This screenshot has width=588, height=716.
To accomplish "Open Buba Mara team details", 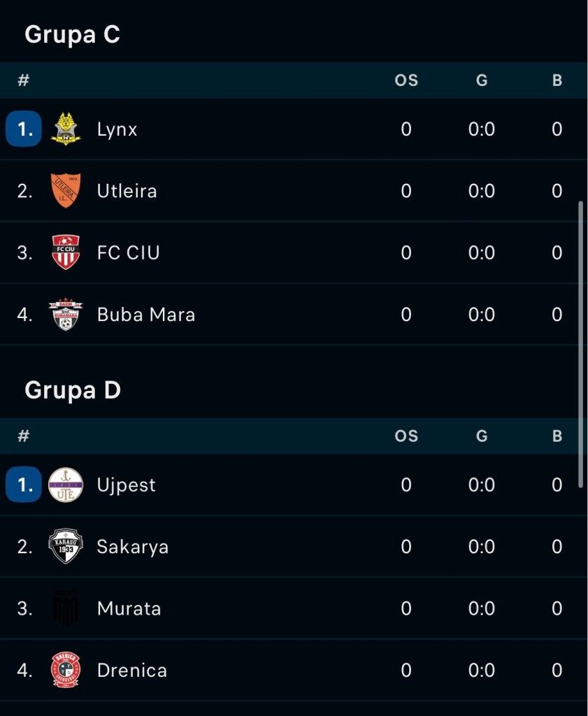I will coord(146,314).
